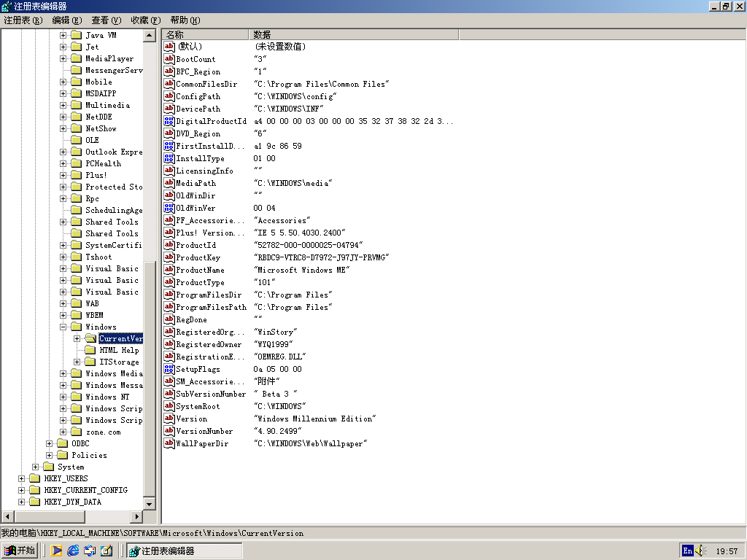747x560 pixels.
Task: Expand the ODBC key in the tree
Action: tap(50, 443)
